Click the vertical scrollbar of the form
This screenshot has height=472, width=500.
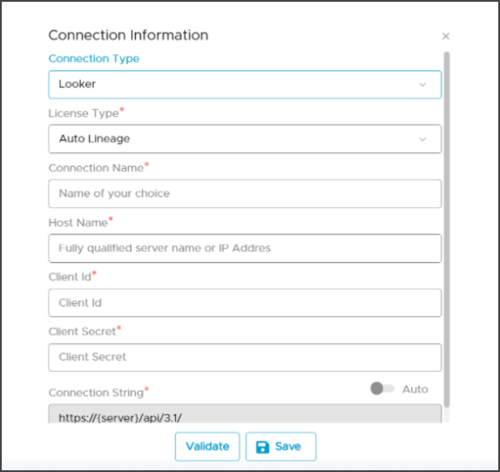(x=447, y=230)
